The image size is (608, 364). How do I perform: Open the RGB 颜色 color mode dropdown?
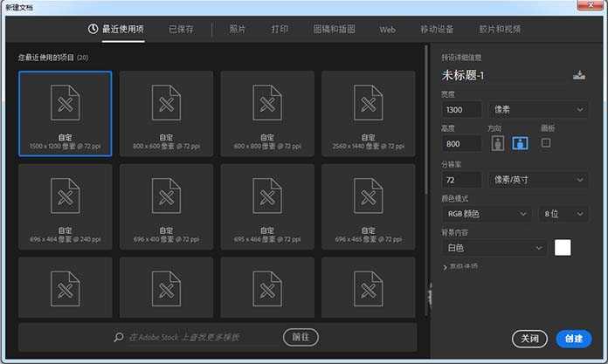[487, 213]
